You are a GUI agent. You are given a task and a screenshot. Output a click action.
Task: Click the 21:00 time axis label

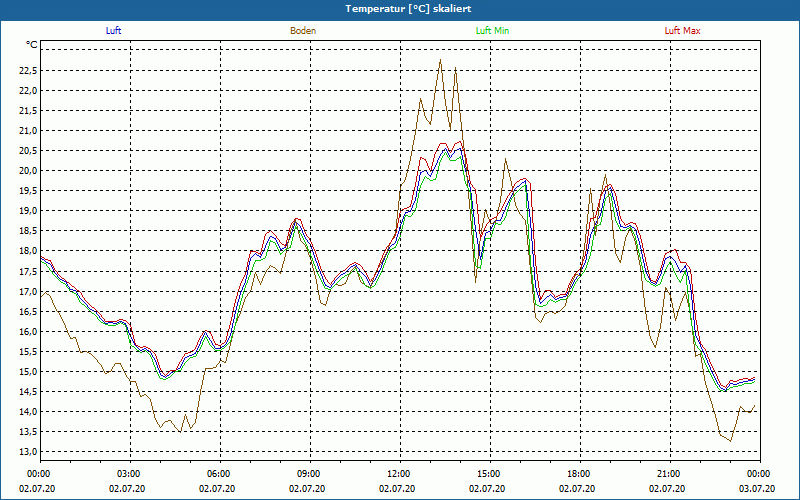[x=670, y=474]
